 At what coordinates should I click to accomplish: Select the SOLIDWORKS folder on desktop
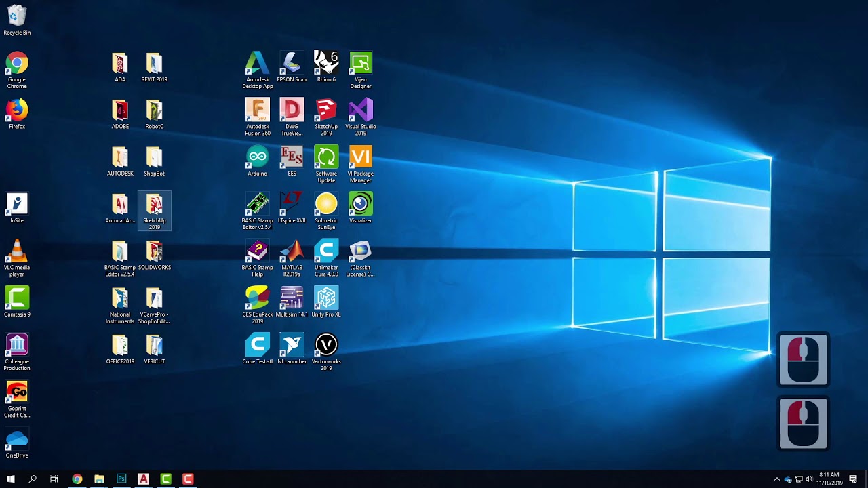[x=154, y=252]
